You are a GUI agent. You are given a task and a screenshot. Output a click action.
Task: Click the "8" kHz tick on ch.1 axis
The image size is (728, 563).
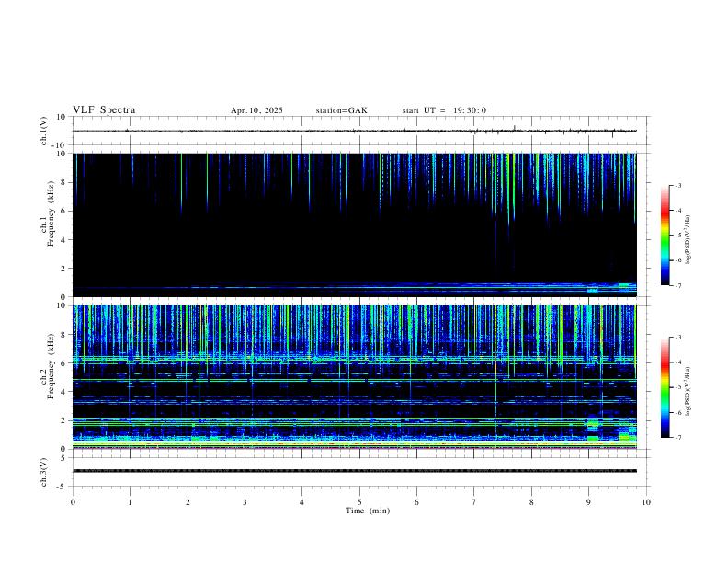pyautogui.click(x=64, y=182)
